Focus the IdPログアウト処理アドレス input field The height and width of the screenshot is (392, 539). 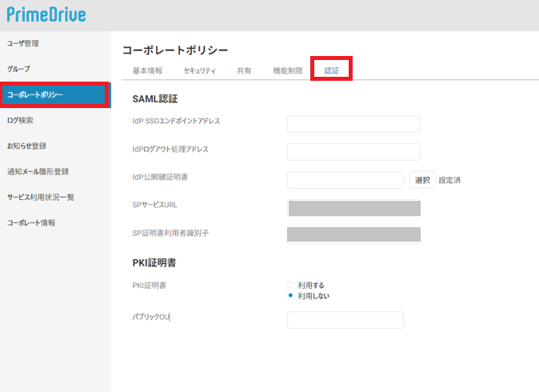pos(353,152)
